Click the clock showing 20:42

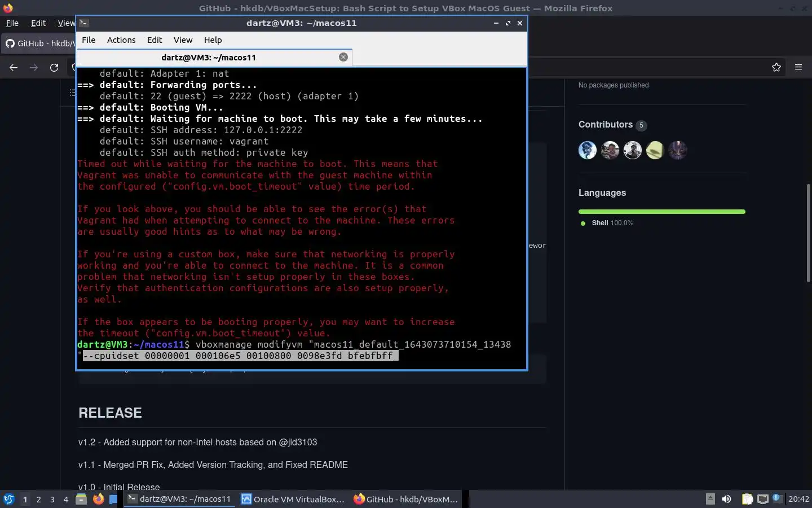click(x=798, y=499)
